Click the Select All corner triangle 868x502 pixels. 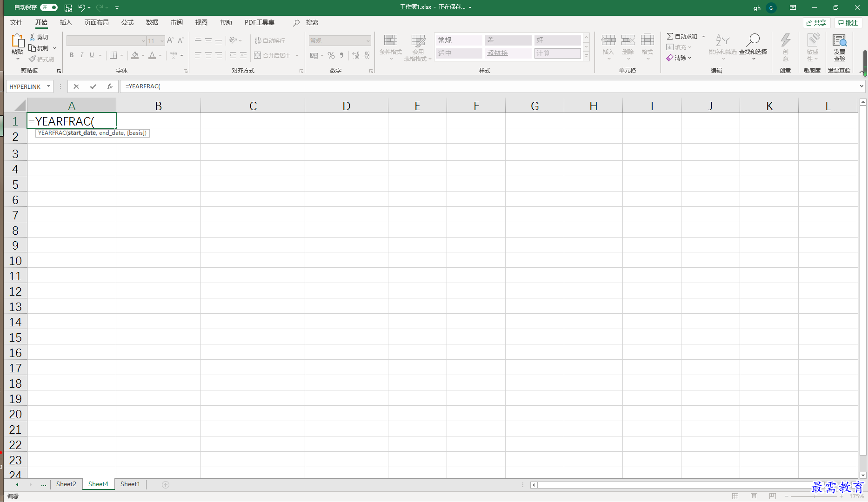tap(19, 106)
